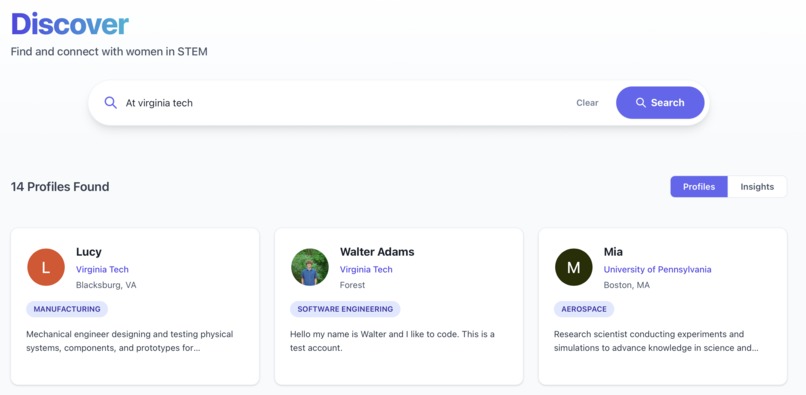
Task: Click the magnifier icon in search field
Action: (x=111, y=102)
